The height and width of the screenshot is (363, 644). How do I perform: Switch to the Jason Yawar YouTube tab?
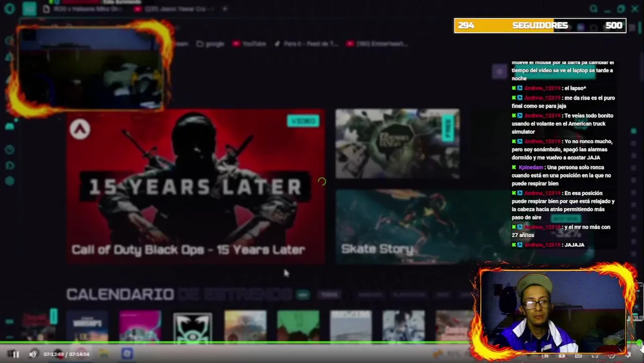(x=174, y=9)
